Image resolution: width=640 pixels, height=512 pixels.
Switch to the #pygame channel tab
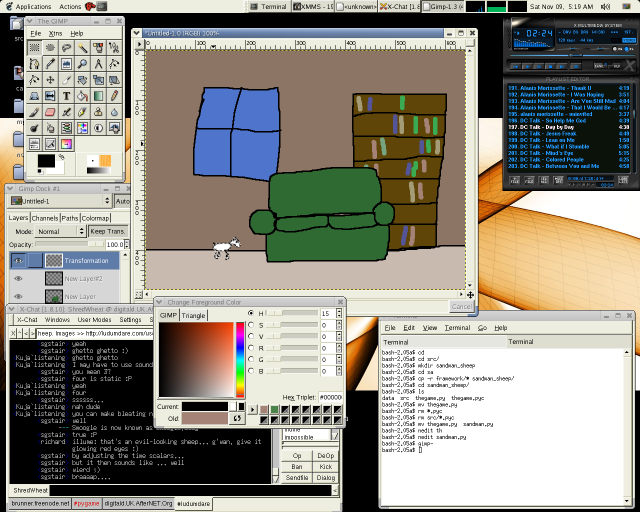click(87, 503)
